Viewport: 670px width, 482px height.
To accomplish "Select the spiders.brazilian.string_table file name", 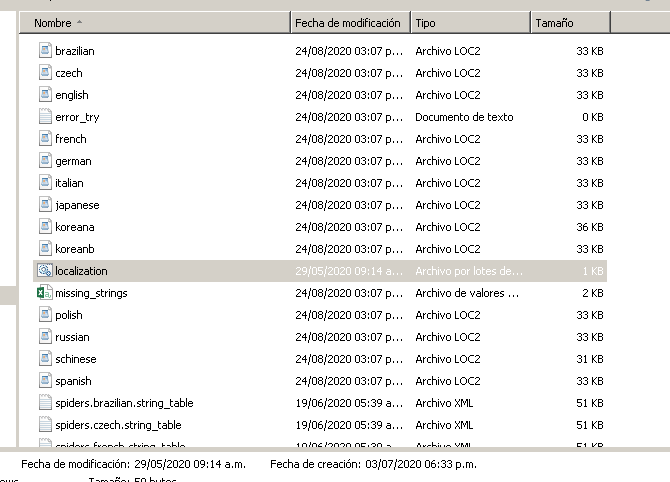I will point(124,403).
